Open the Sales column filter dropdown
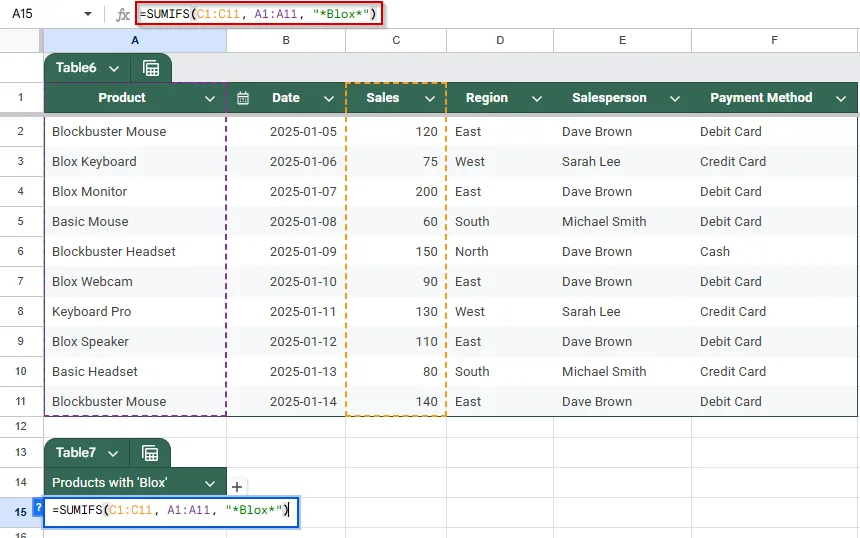The height and width of the screenshot is (538, 860). 429,99
